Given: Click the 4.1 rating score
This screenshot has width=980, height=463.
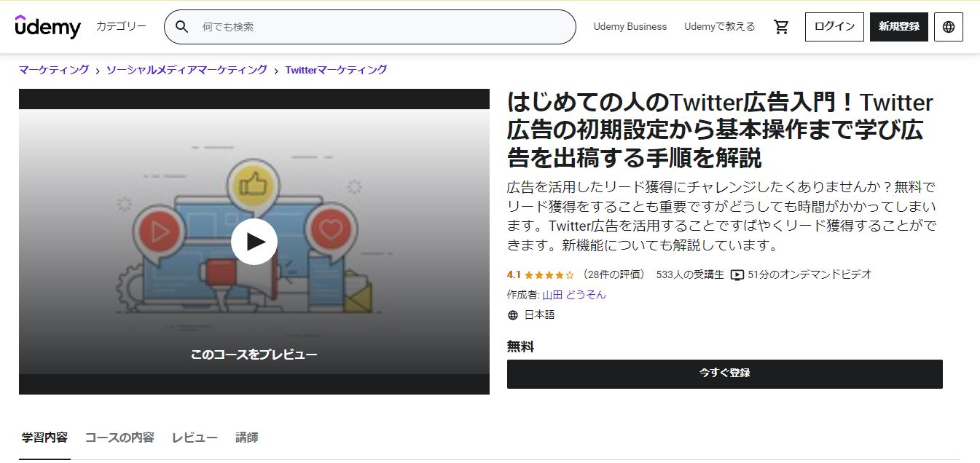Looking at the screenshot, I should coord(514,275).
